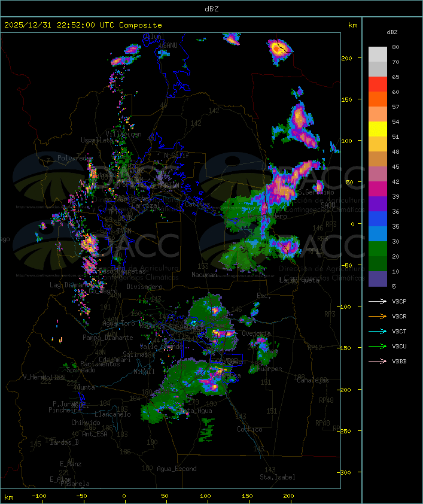
Task: Click the 'Nacunan' map label
Action: [x=204, y=275]
